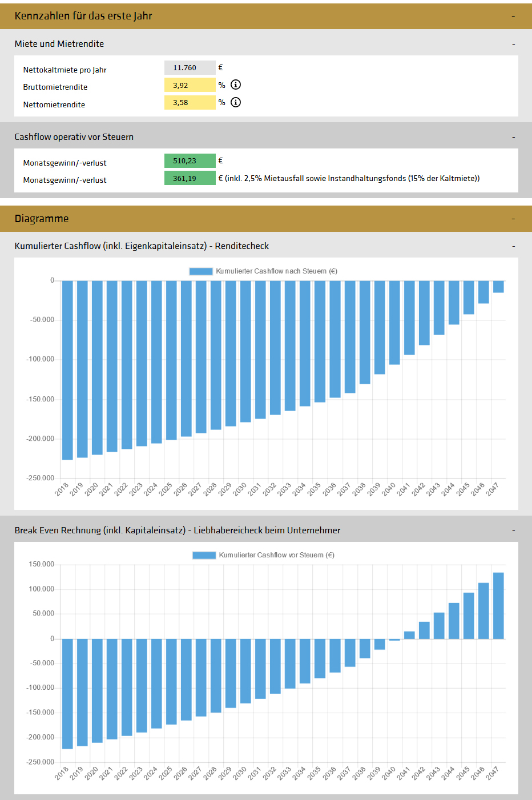Minimize the Cashflow operativ vor Steuern panel
This screenshot has height=800, width=532.
(x=513, y=137)
